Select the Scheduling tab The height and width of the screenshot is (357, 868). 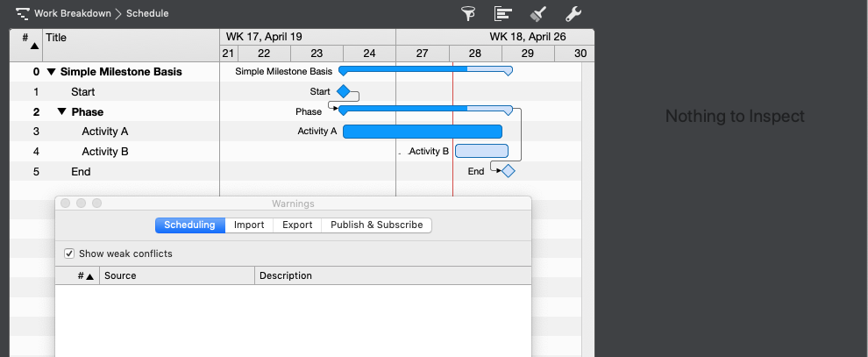click(x=189, y=225)
